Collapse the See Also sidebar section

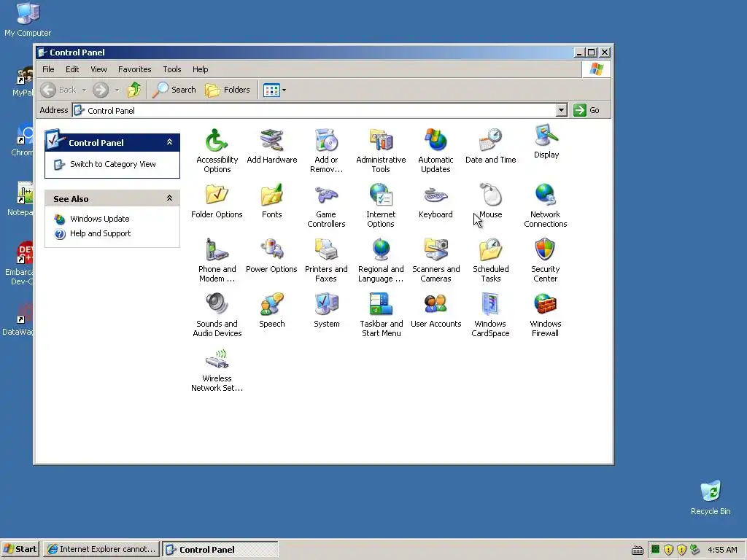169,198
